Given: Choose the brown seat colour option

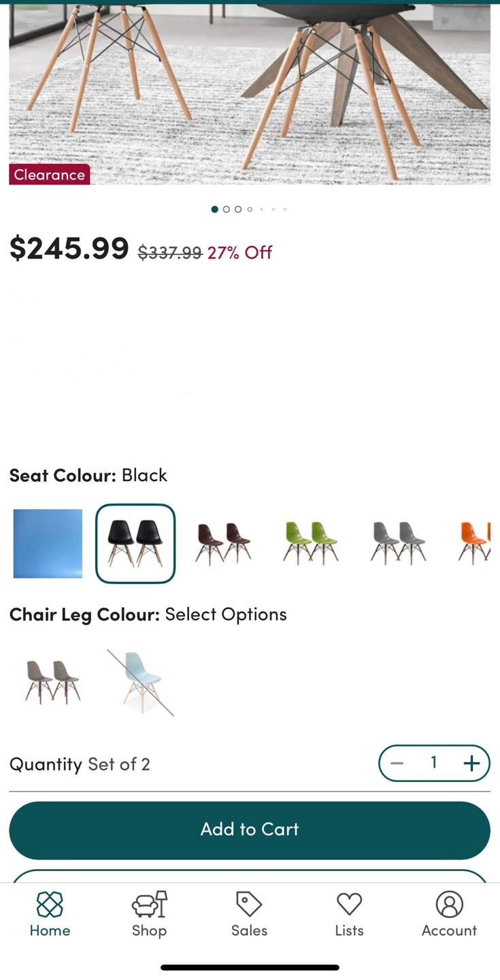Looking at the screenshot, I should [223, 544].
